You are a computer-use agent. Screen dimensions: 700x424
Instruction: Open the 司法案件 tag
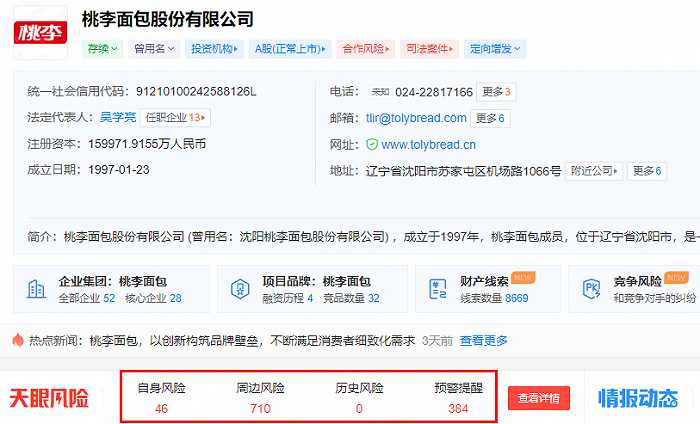click(429, 49)
